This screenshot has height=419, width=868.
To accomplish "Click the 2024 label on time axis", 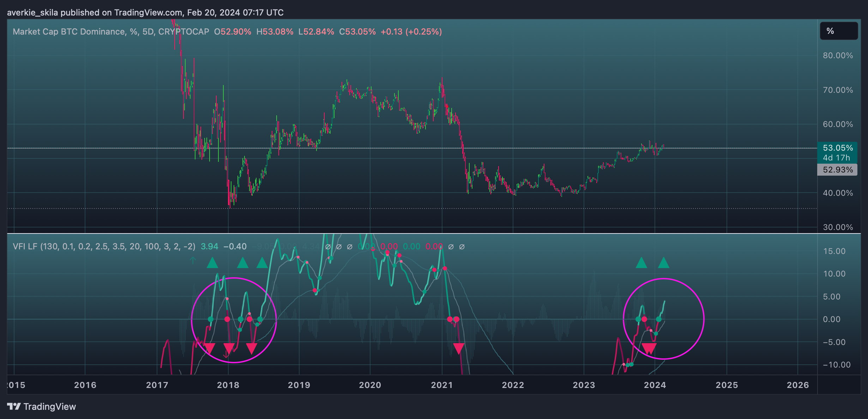I will (x=655, y=385).
